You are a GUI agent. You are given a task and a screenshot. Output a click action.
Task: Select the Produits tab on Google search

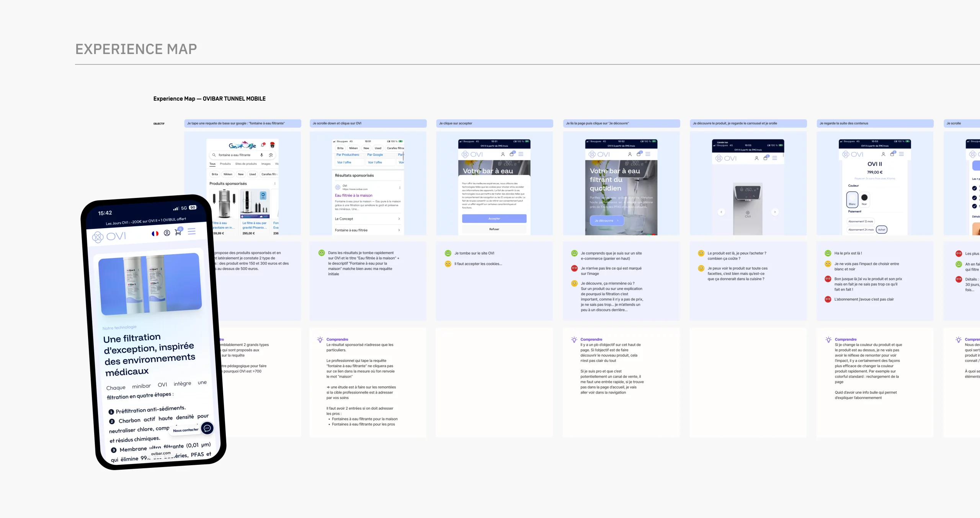tap(225, 164)
